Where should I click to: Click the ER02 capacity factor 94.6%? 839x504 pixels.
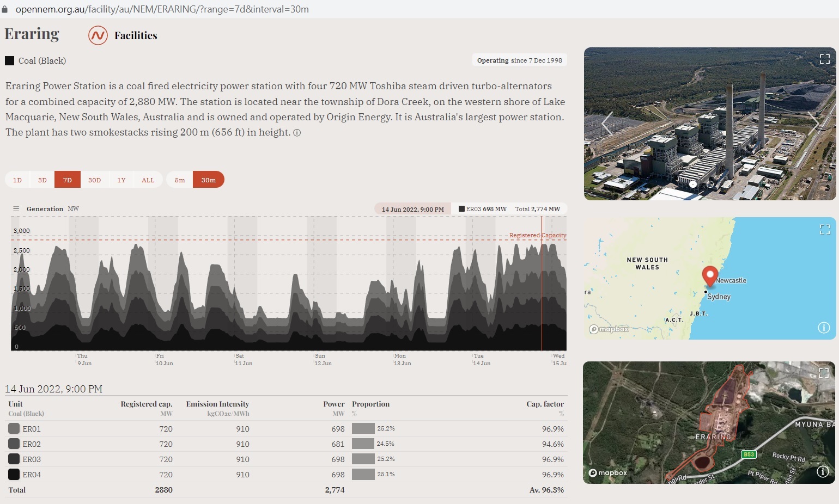pyautogui.click(x=552, y=444)
